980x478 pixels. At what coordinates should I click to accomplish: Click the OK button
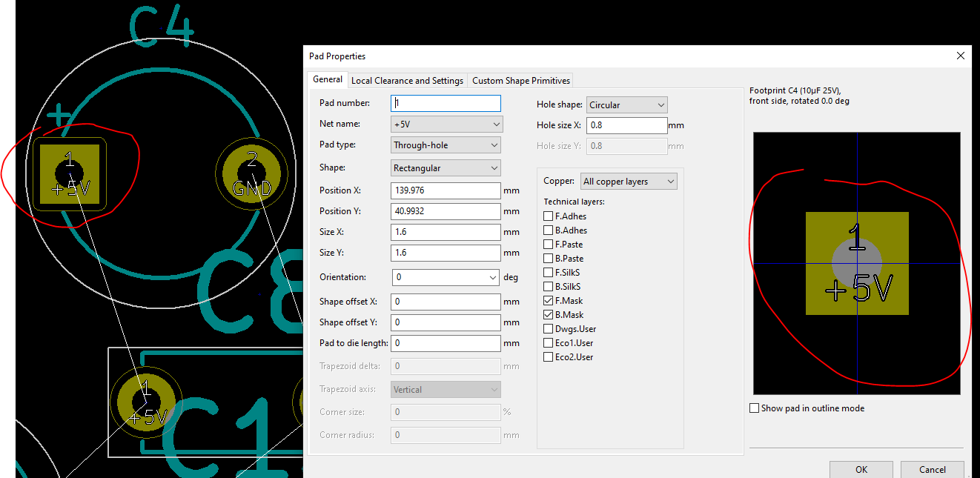point(861,469)
